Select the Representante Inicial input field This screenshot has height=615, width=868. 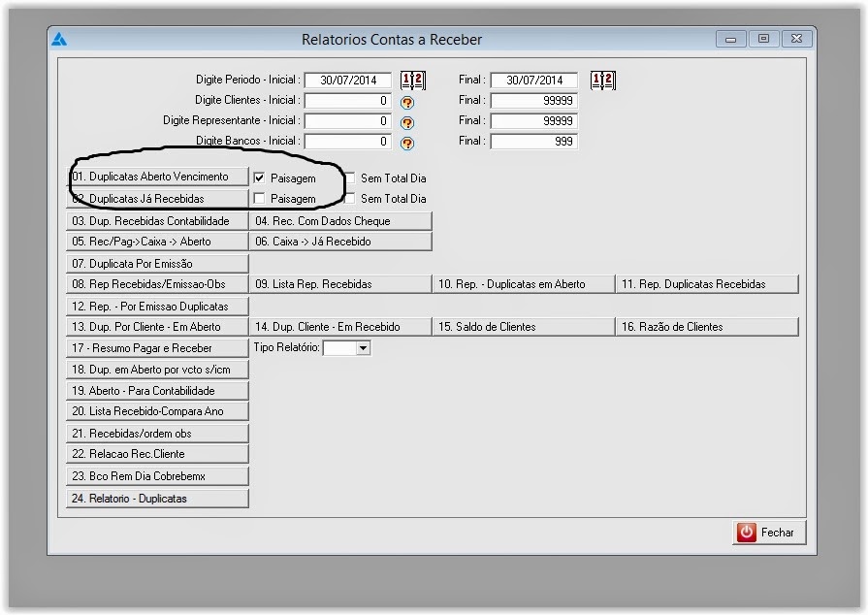click(347, 121)
